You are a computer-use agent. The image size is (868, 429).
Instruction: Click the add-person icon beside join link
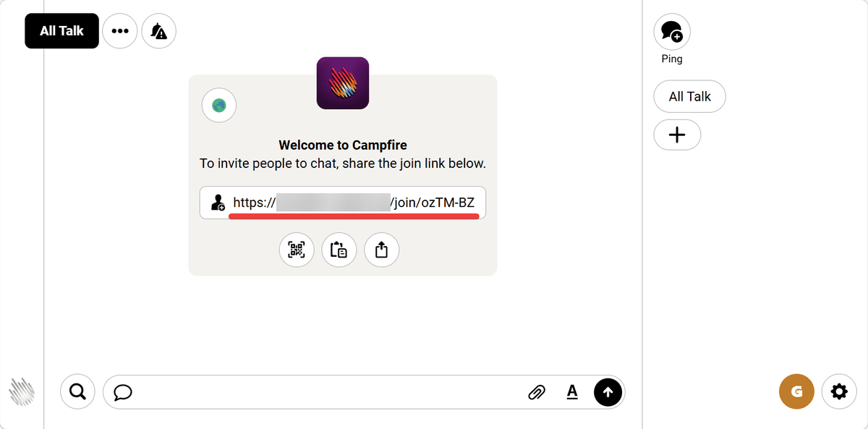click(218, 203)
